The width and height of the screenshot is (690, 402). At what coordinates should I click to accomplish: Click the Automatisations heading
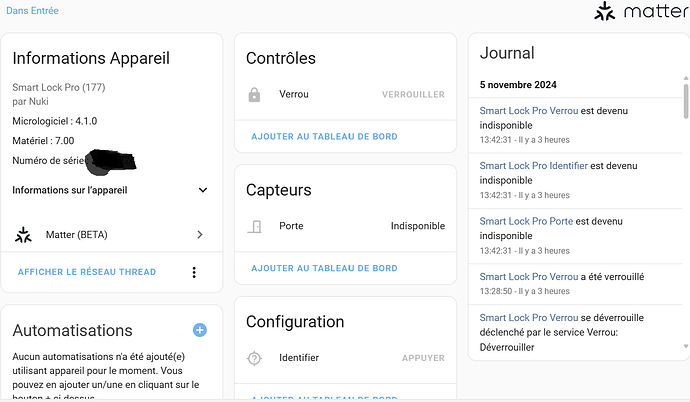[x=72, y=330]
